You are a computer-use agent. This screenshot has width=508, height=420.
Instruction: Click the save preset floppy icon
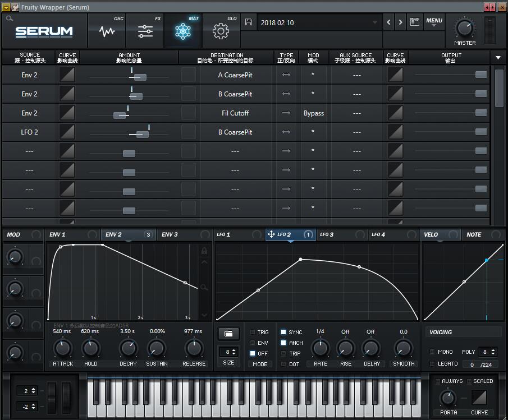pyautogui.click(x=249, y=22)
